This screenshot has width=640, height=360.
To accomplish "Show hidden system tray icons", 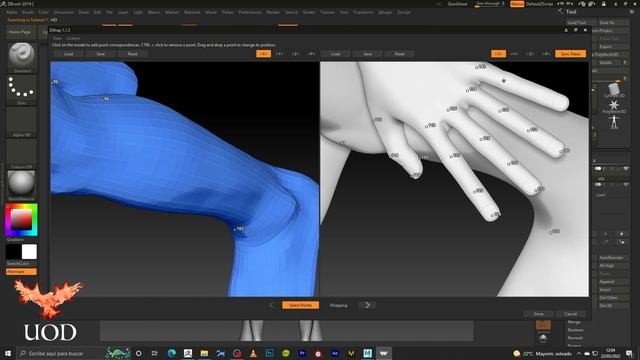I will (x=579, y=353).
